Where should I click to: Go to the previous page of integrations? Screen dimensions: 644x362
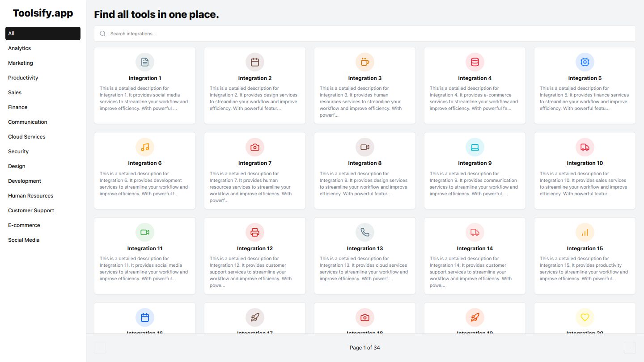click(x=100, y=348)
